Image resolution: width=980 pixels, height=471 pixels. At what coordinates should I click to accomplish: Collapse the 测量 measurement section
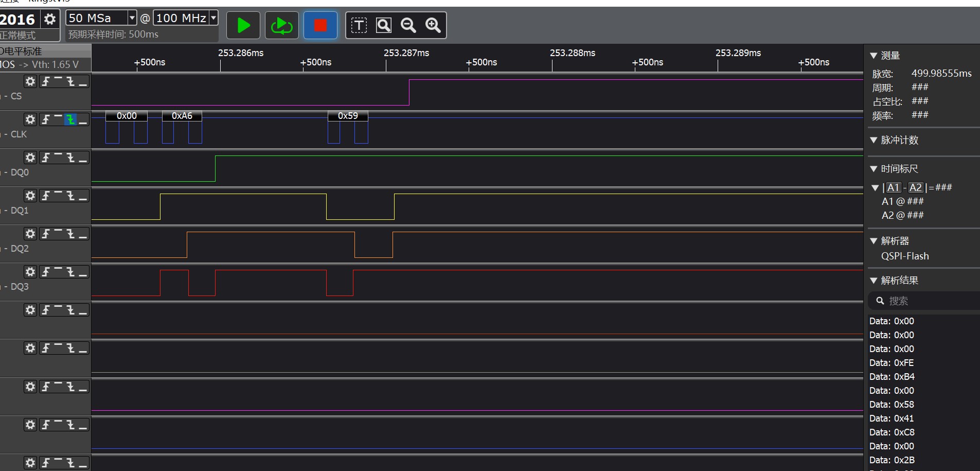pyautogui.click(x=874, y=56)
